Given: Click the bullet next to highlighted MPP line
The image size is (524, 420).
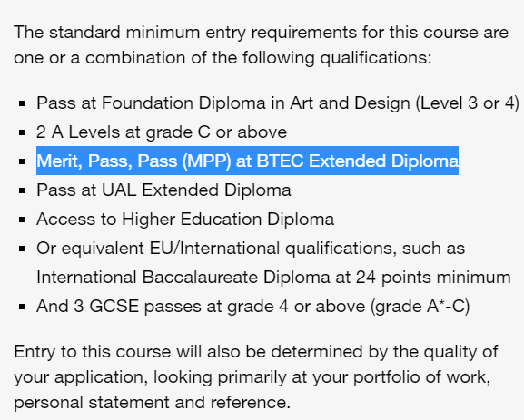Looking at the screenshot, I should (x=23, y=161).
